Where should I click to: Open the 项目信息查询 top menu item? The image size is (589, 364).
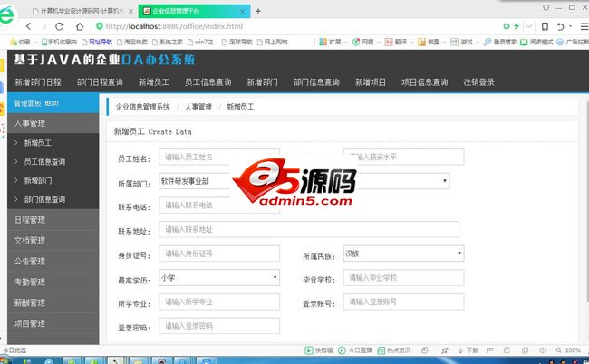click(424, 82)
